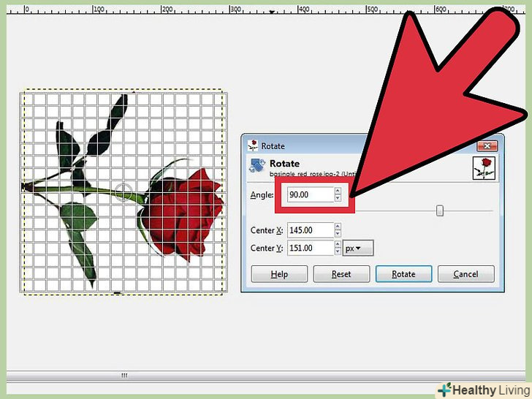The height and width of the screenshot is (399, 532).
Task: Click the Center X input field
Action: pos(310,230)
